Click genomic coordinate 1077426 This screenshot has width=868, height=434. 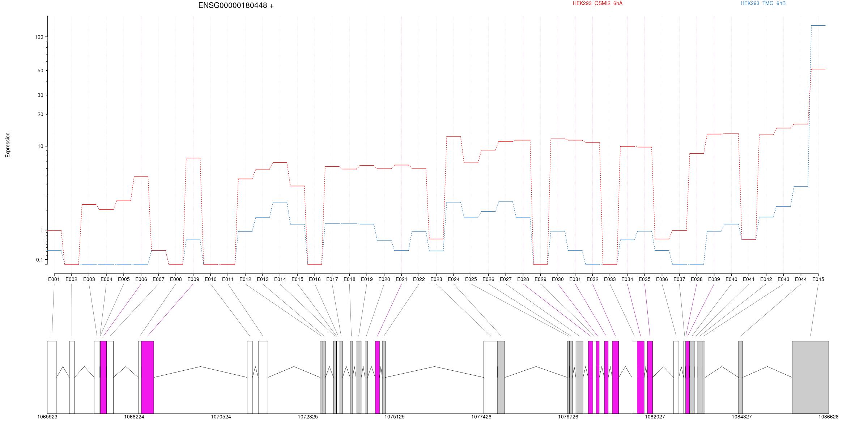pyautogui.click(x=481, y=417)
